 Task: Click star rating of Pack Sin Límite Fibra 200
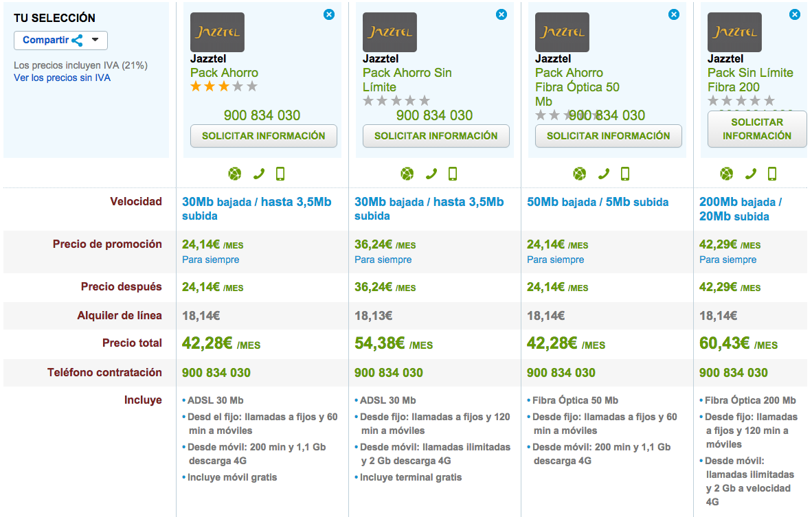click(x=741, y=100)
